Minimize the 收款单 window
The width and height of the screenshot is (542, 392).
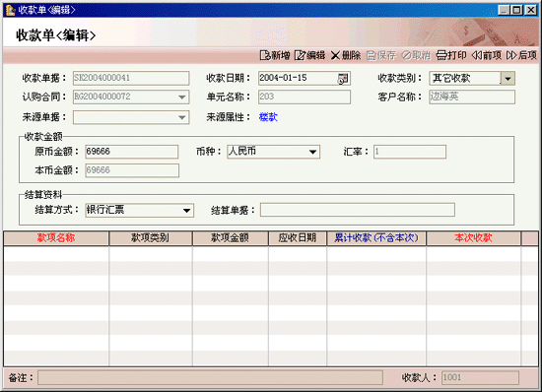pos(504,10)
